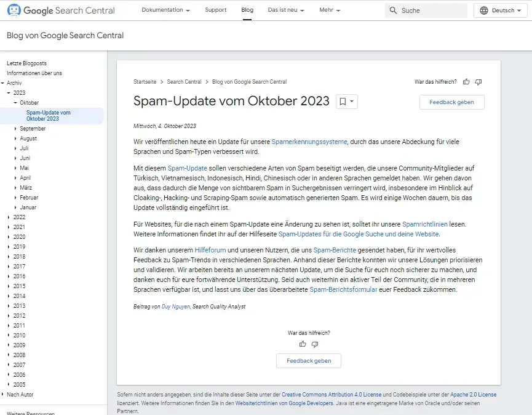Expand the 2005 archive year
532x415 pixels.
click(9, 384)
